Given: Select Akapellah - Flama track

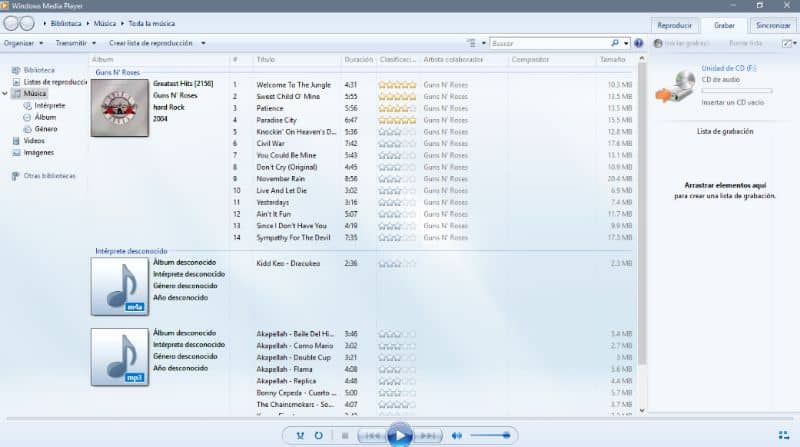Looking at the screenshot, I should pyautogui.click(x=284, y=369).
